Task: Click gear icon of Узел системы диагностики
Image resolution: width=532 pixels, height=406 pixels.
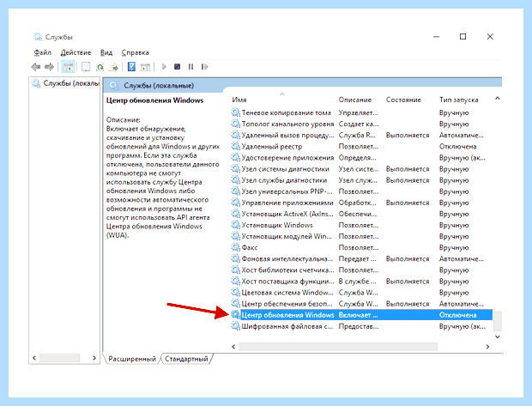Action: pos(235,168)
